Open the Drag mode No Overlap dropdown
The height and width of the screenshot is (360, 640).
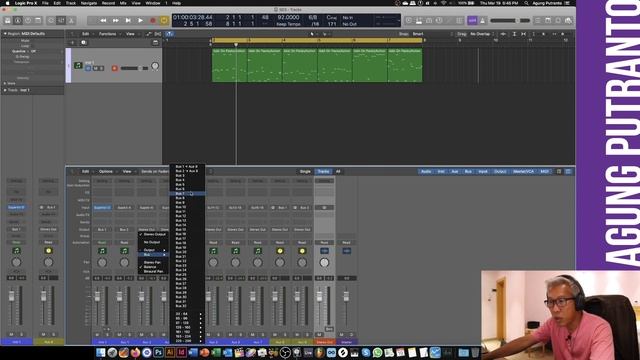[x=481, y=34]
